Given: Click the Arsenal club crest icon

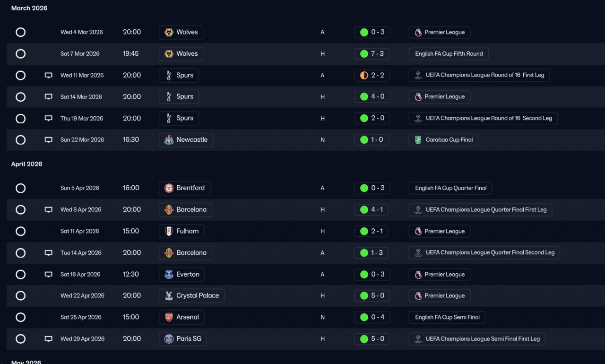Looking at the screenshot, I should pos(169,317).
